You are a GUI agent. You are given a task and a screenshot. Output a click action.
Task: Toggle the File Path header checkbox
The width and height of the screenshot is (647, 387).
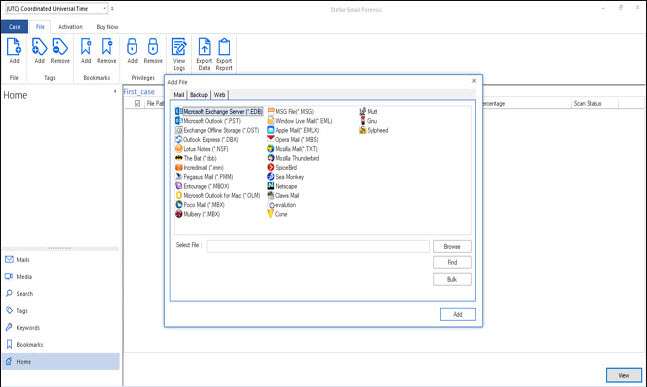(137, 104)
